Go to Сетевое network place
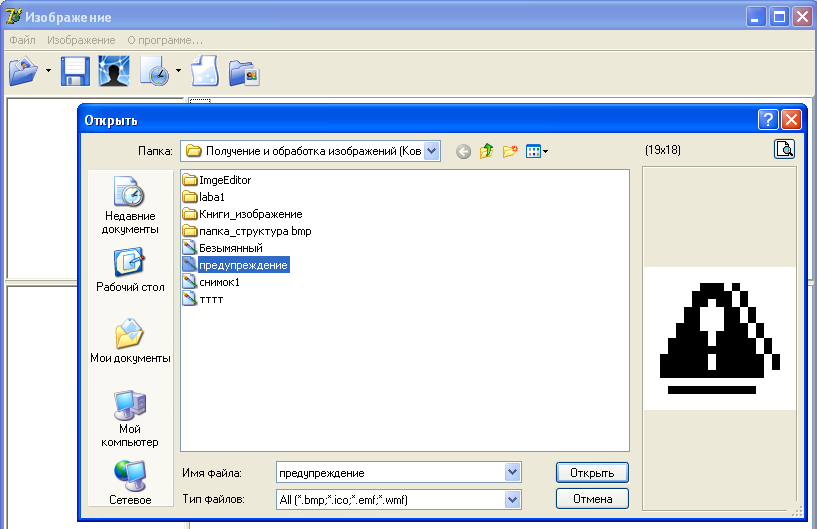The height and width of the screenshot is (529, 817). click(130, 483)
